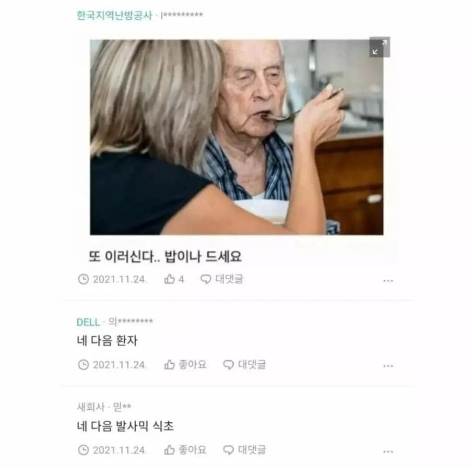Open the elderly man feeding photo
The image size is (472, 476).
(x=237, y=137)
